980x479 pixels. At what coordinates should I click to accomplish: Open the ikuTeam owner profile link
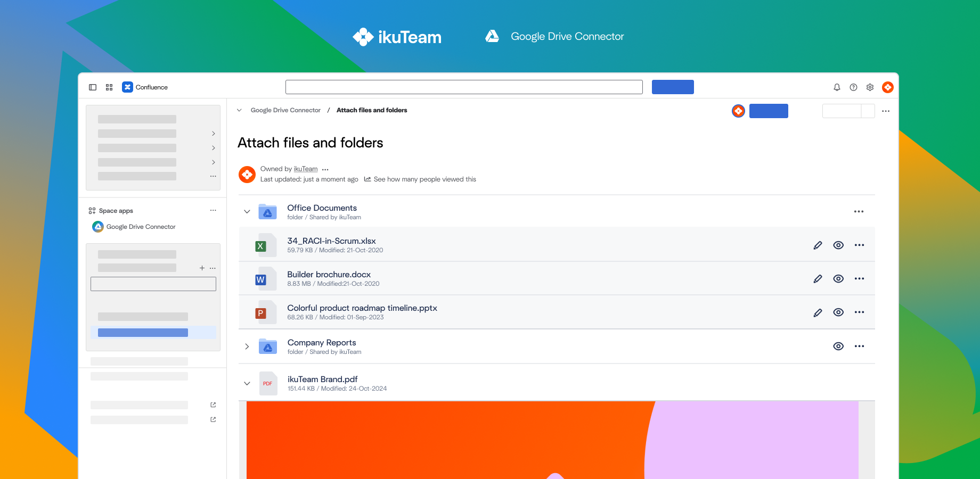click(x=306, y=169)
